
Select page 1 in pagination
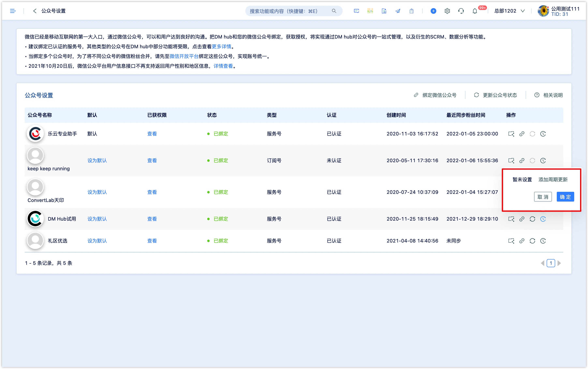tap(551, 263)
